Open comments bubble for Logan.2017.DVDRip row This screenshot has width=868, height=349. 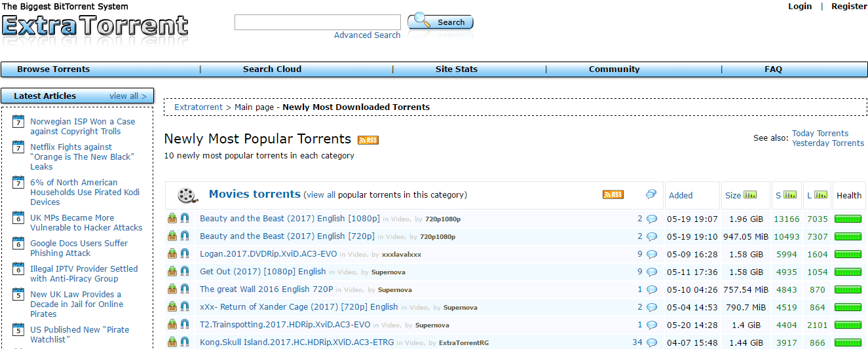[x=652, y=254]
